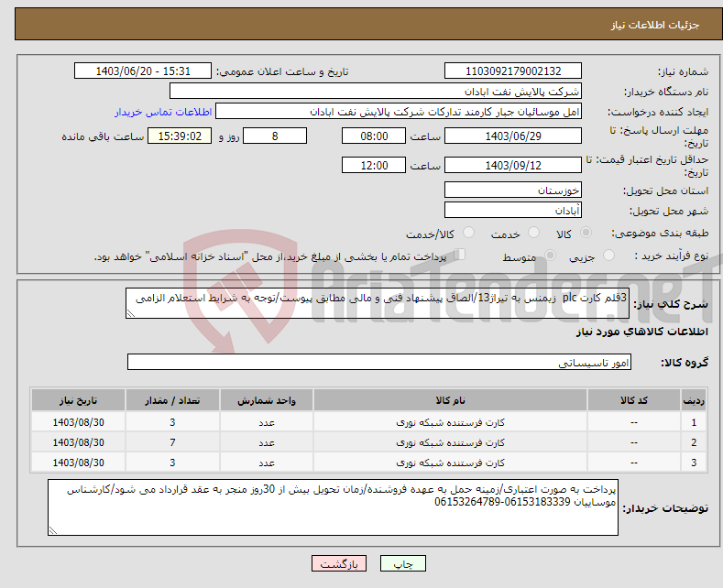Click the buyer notes text area

click(x=333, y=507)
